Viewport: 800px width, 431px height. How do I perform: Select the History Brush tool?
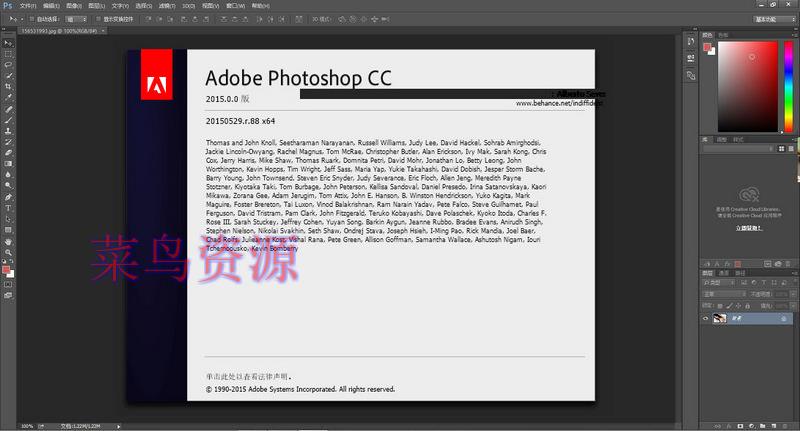point(8,142)
